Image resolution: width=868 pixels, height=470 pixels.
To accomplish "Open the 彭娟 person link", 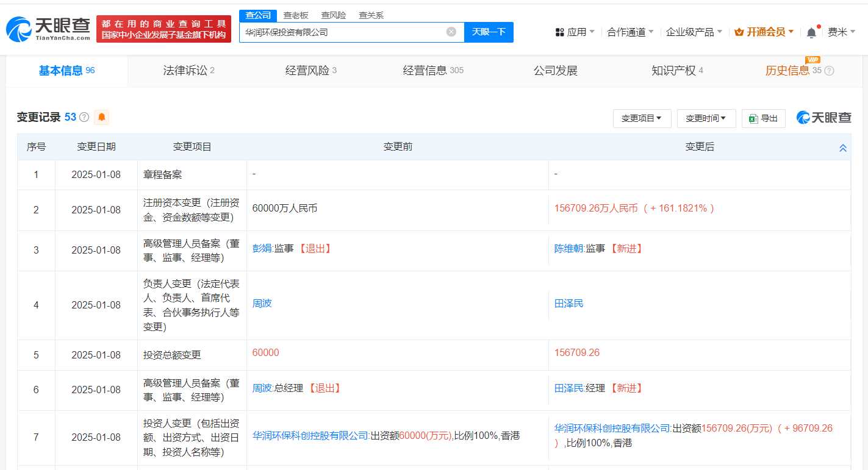I will [262, 248].
